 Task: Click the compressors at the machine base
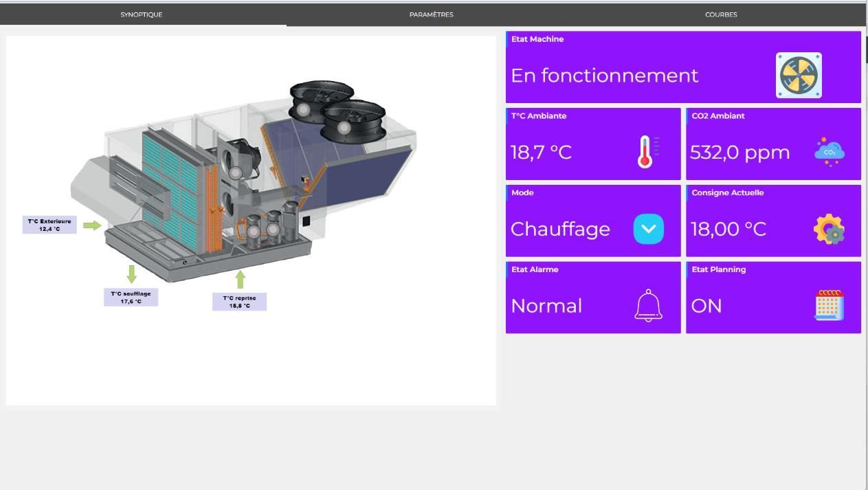click(x=271, y=224)
